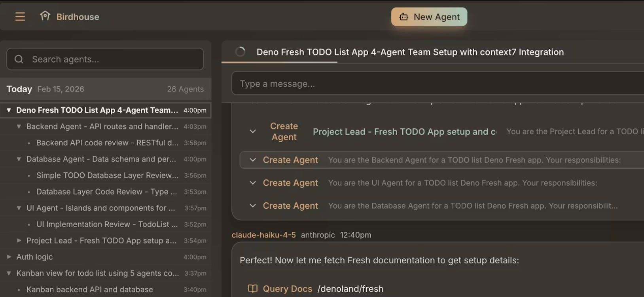The image size is (644, 297).
Task: Click claude-haiku-4-5 model name
Action: (263, 235)
